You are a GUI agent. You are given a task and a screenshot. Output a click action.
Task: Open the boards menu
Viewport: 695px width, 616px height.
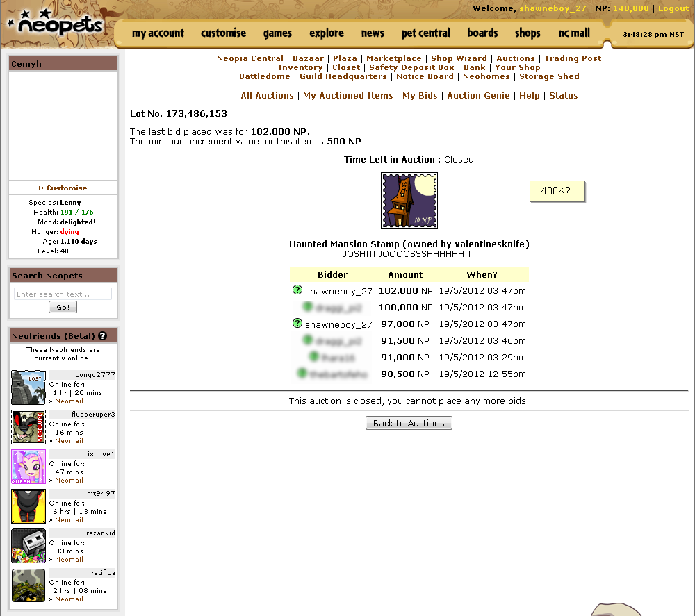coord(483,33)
